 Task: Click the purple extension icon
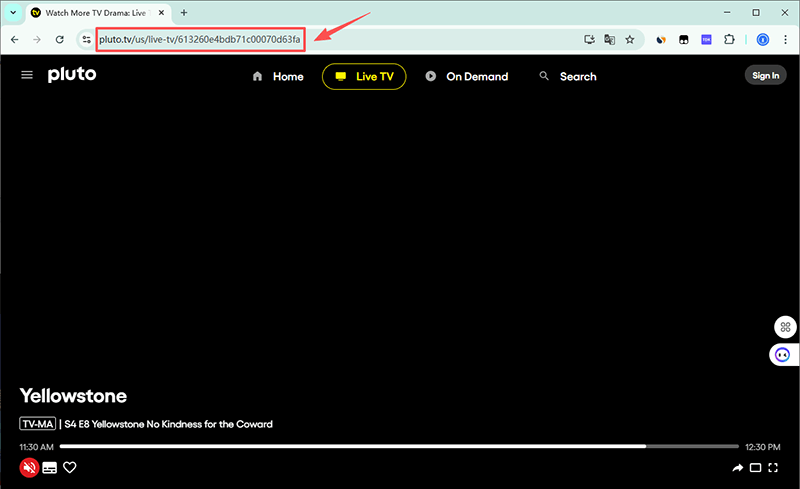(706, 39)
